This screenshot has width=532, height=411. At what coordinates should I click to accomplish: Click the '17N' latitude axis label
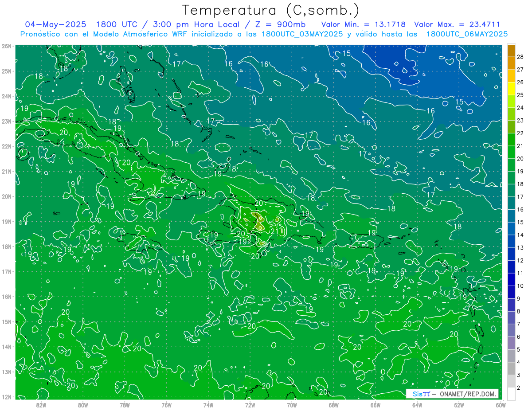pos(7,271)
